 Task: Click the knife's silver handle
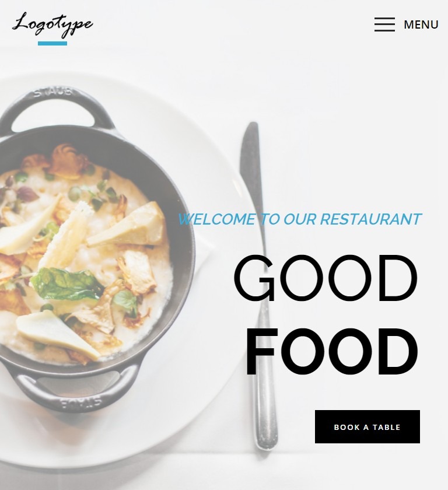click(265, 375)
